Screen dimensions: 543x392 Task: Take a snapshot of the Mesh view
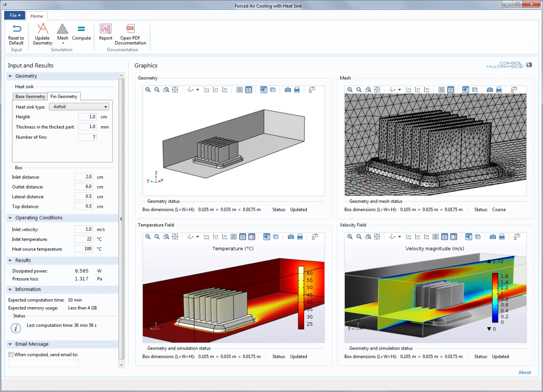[x=490, y=90]
